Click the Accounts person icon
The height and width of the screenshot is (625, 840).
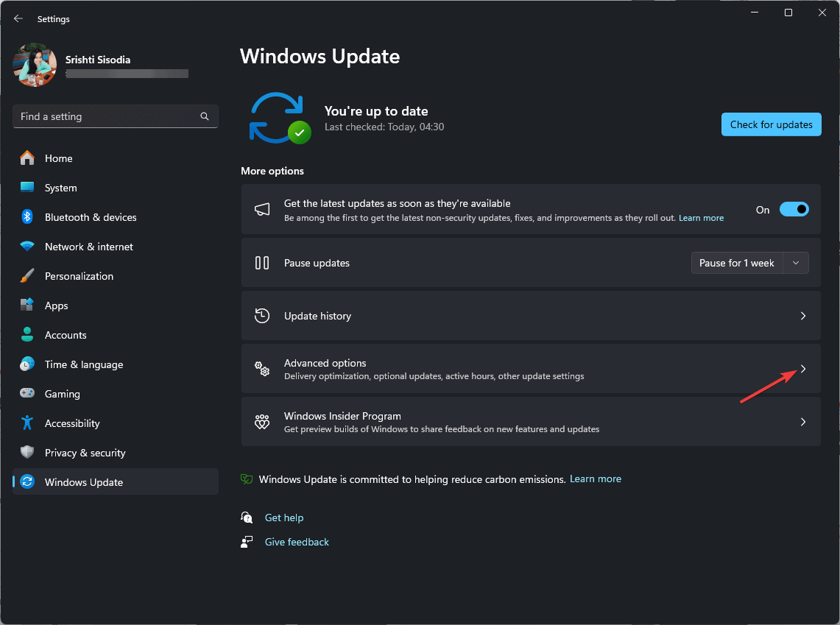click(27, 335)
